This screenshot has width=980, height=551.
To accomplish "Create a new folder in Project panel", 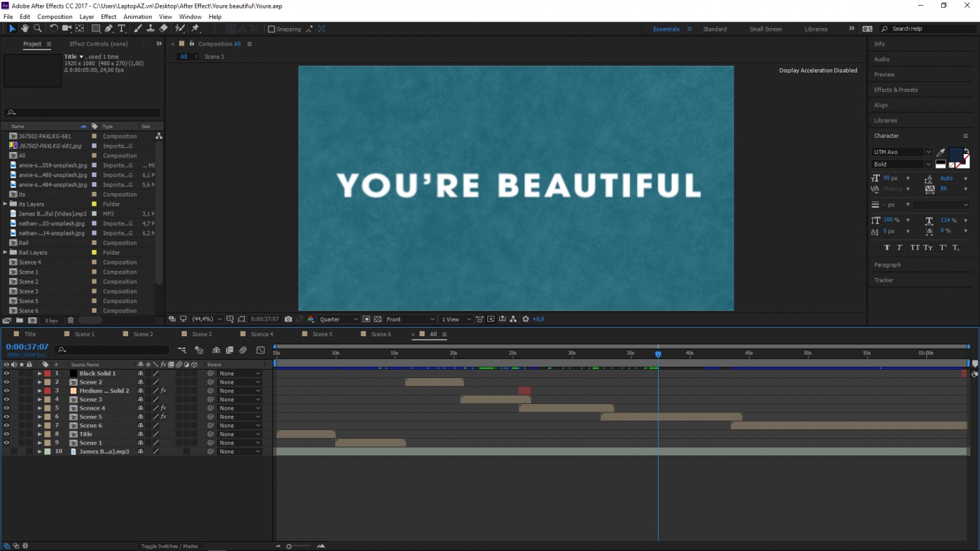I will pyautogui.click(x=20, y=321).
